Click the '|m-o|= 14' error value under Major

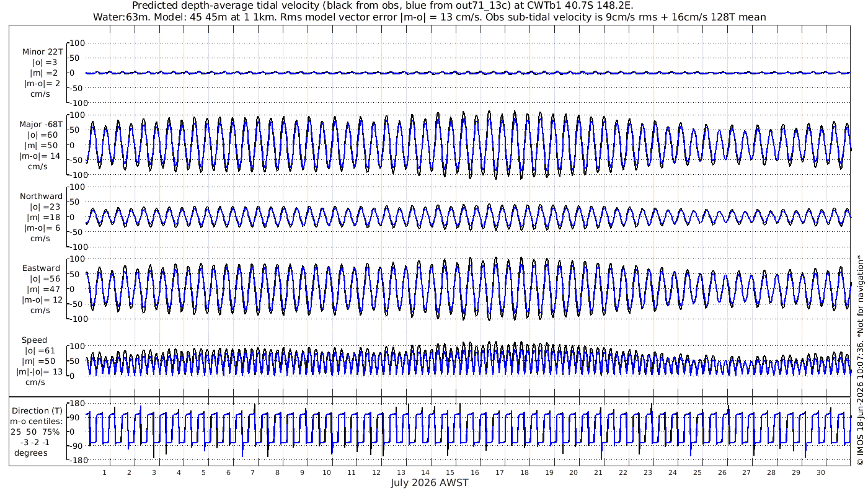tap(40, 156)
